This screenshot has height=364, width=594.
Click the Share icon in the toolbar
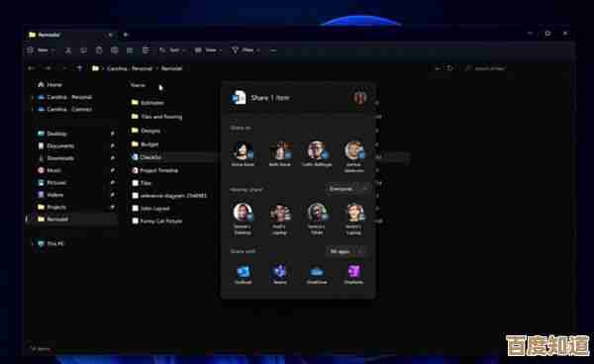point(130,50)
